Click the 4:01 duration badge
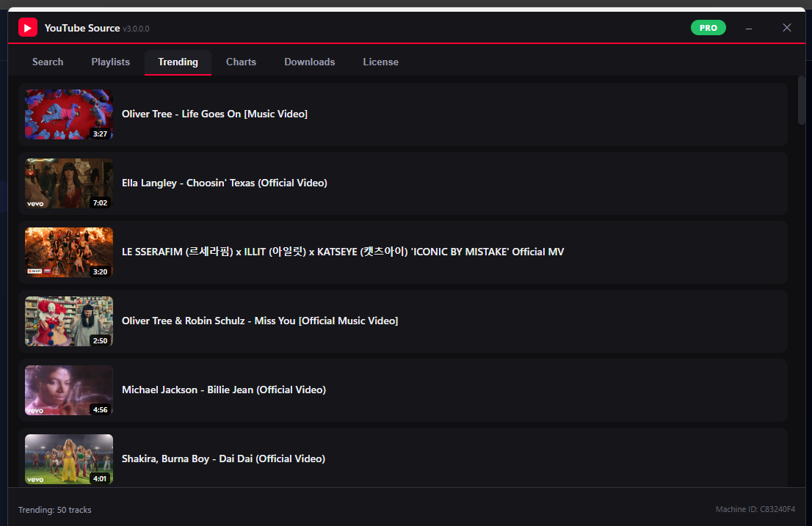812x526 pixels. coord(100,478)
